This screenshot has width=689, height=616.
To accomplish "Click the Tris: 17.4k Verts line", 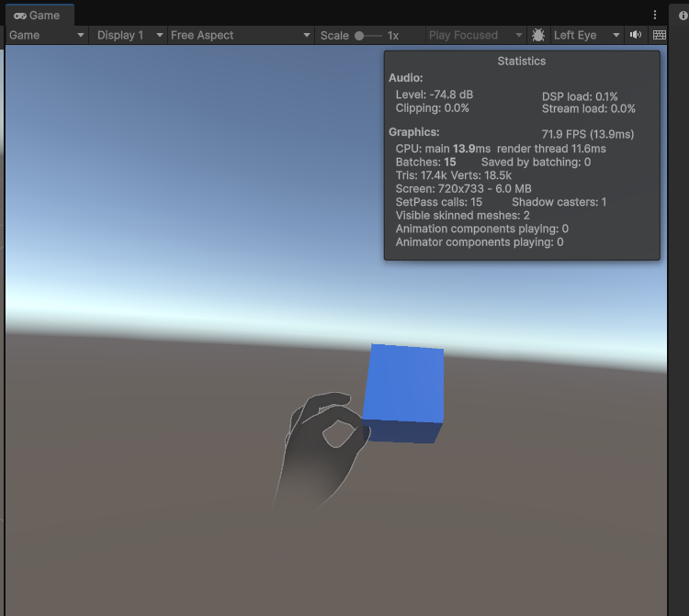I will (x=454, y=175).
